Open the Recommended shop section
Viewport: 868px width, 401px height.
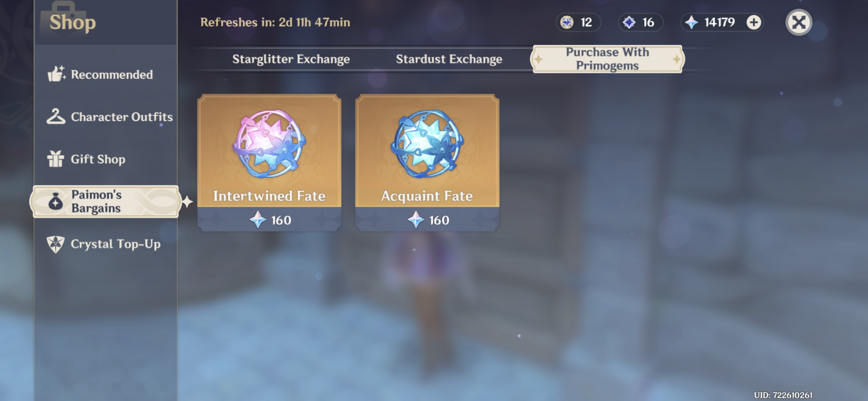click(x=105, y=74)
